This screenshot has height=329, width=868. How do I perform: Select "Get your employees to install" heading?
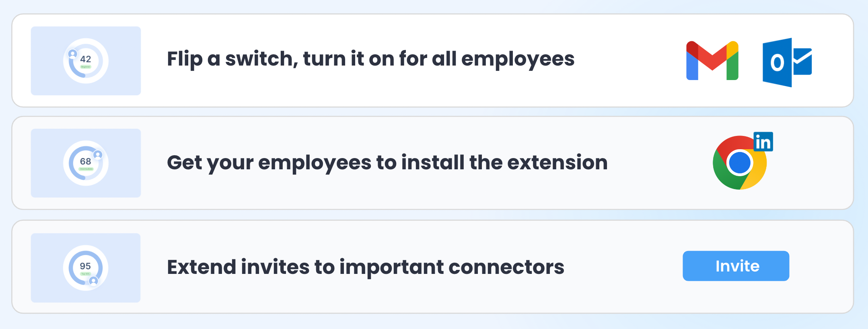click(387, 163)
